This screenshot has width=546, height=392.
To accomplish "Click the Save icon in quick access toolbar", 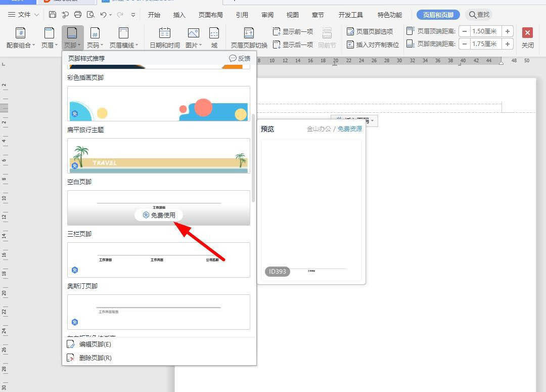I will click(53, 15).
